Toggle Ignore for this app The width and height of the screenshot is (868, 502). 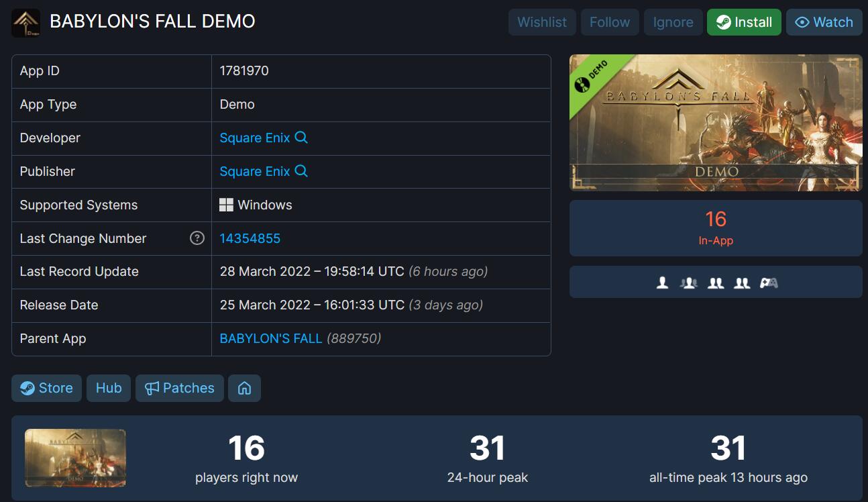tap(673, 22)
